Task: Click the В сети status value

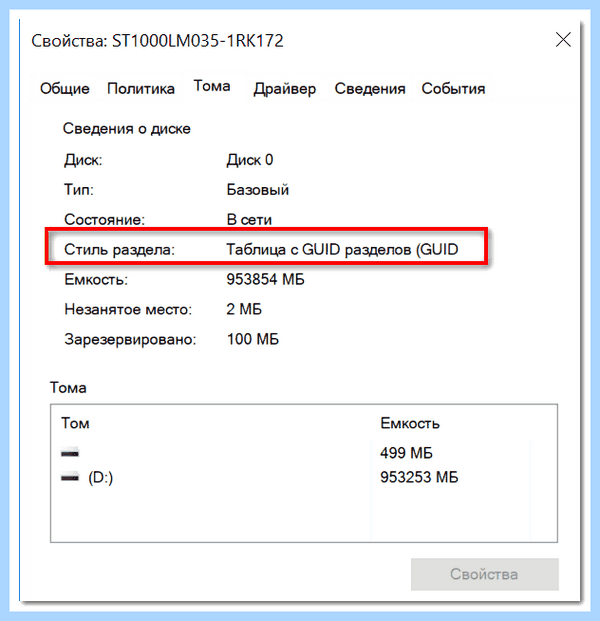Action: [x=249, y=219]
